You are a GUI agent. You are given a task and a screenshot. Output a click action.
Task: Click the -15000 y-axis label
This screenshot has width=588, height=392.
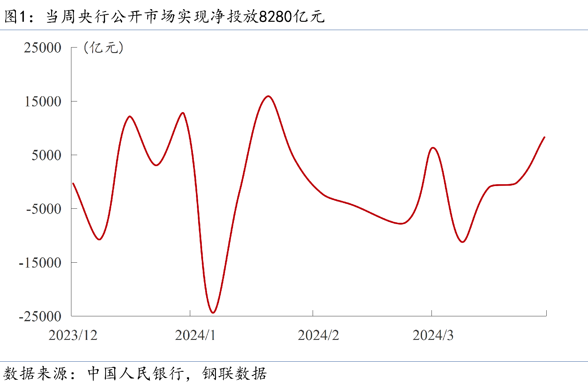pos(40,263)
